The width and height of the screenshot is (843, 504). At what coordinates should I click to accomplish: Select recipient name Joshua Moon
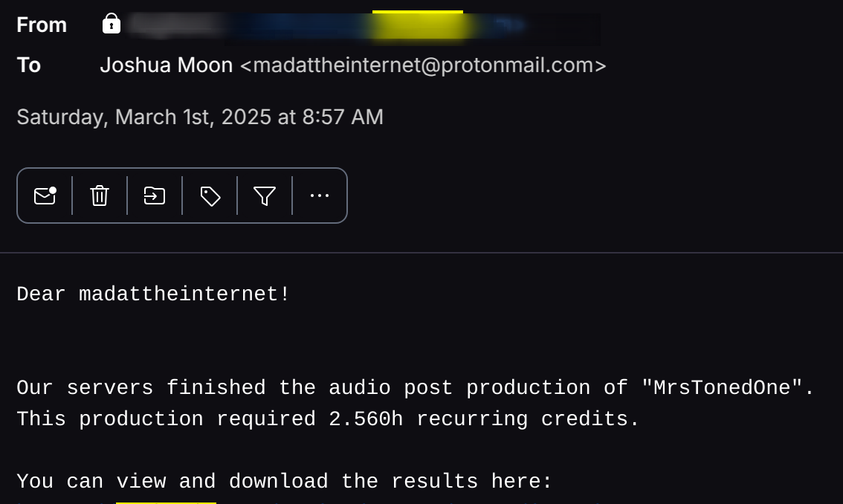click(x=166, y=65)
